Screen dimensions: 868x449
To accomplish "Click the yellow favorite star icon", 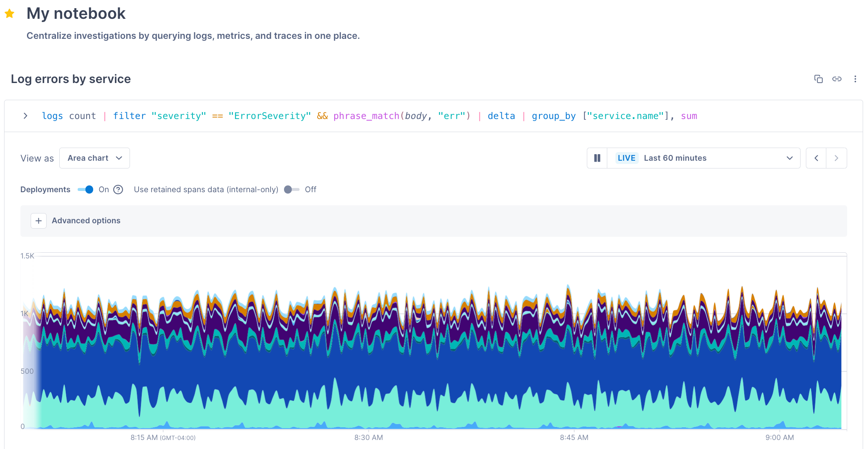I will pos(9,14).
